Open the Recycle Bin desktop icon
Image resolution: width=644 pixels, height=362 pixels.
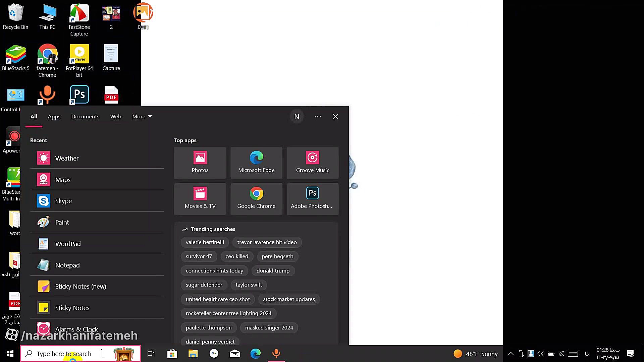click(15, 17)
